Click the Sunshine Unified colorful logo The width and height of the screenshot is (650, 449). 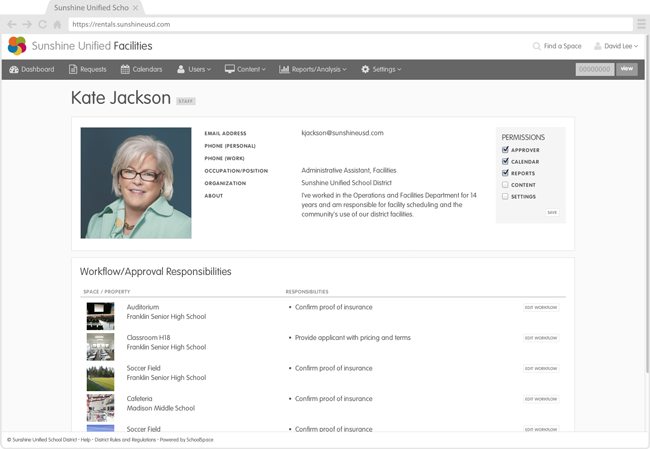[17, 46]
